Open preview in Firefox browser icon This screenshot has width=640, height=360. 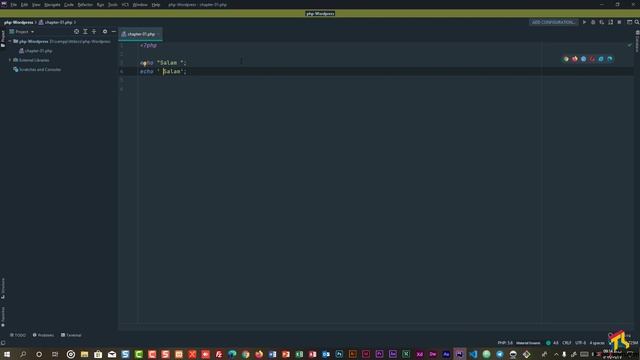point(575,59)
